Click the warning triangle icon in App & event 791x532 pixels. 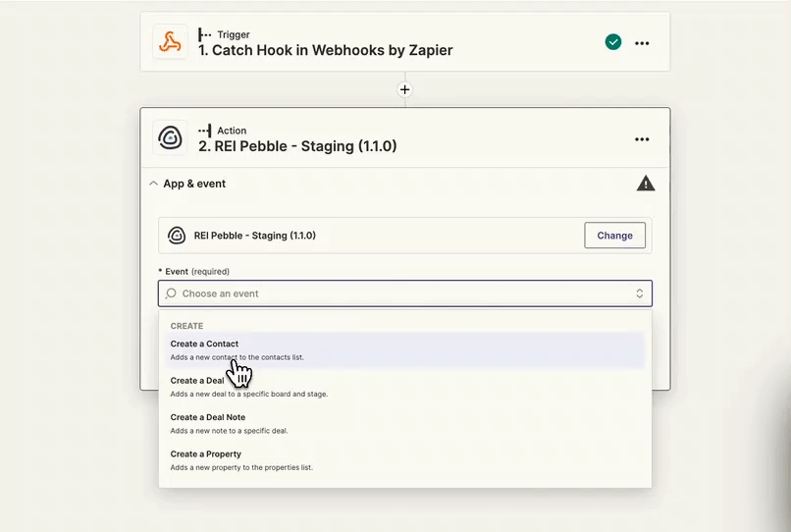click(646, 184)
